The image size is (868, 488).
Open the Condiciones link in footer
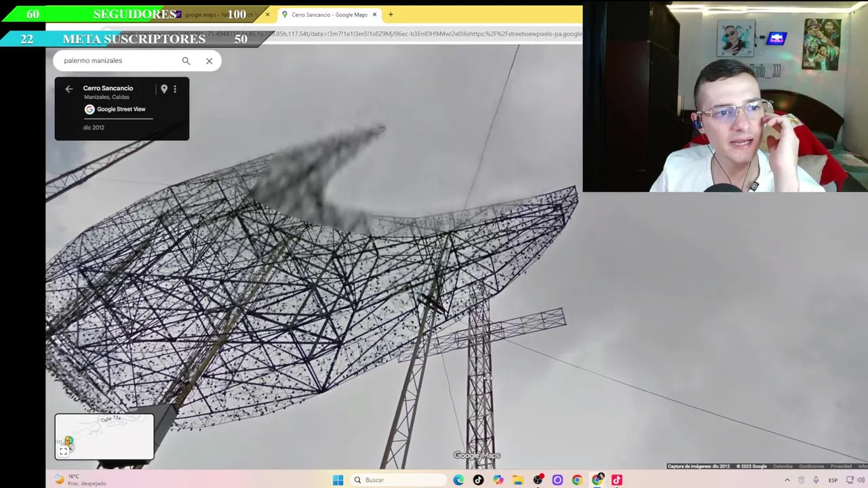[811, 466]
